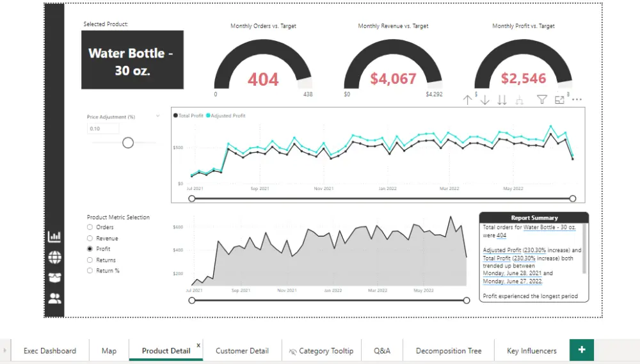
Task: Click the Monthly Profit vs. Target title
Action: [x=524, y=26]
